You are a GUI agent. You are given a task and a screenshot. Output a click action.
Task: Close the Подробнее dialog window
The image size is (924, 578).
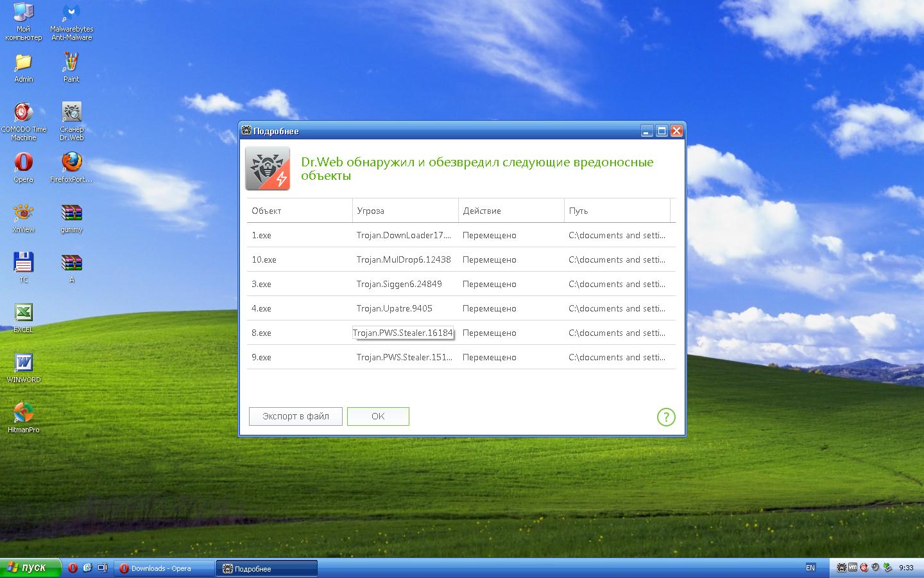tap(676, 130)
